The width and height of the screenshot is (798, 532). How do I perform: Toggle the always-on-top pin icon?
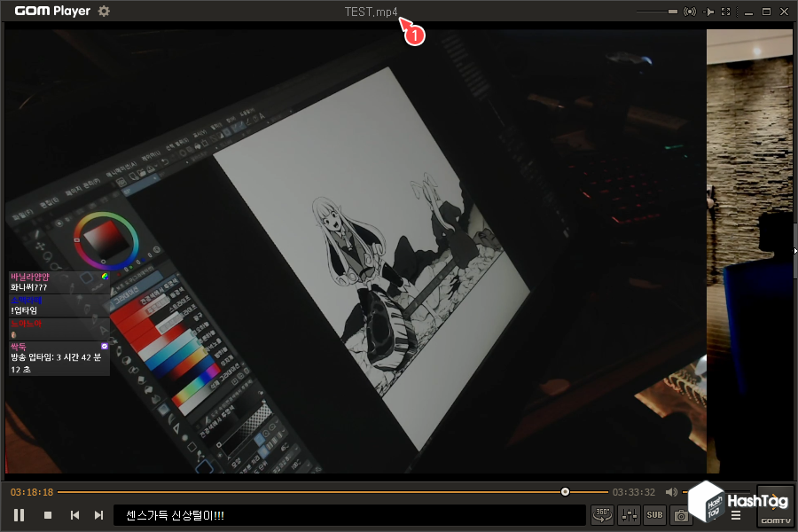708,12
